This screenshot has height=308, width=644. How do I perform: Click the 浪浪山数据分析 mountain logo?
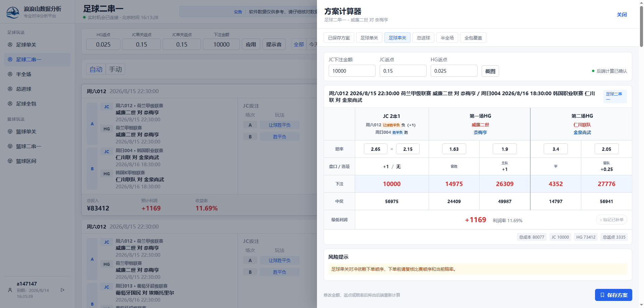(x=13, y=12)
